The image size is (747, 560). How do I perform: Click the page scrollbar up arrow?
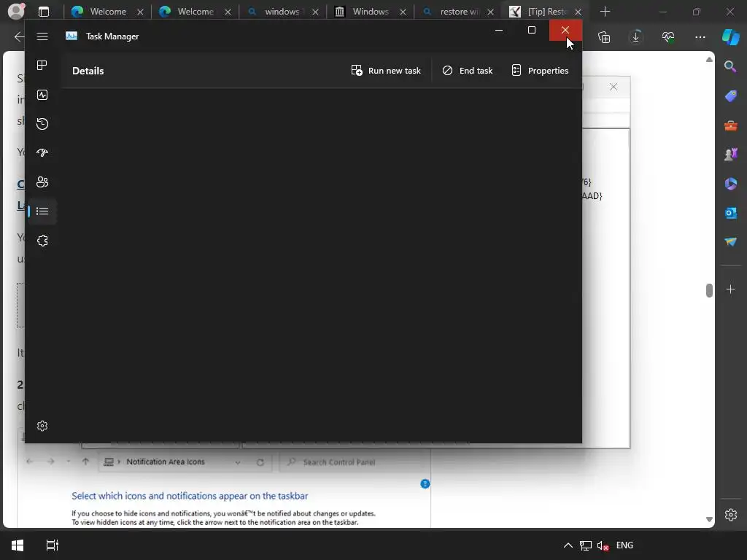(709, 60)
